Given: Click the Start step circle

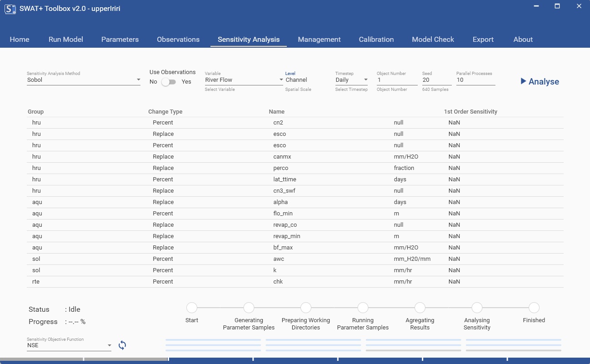Looking at the screenshot, I should (192, 308).
